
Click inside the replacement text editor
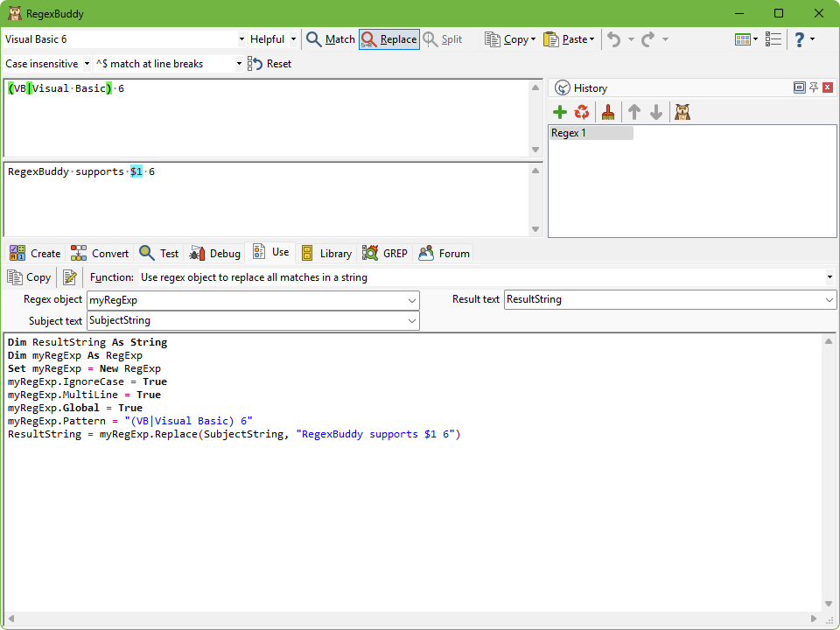[266, 199]
